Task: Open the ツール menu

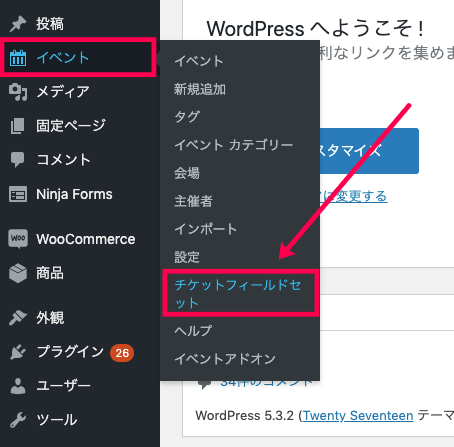Action: [57, 420]
